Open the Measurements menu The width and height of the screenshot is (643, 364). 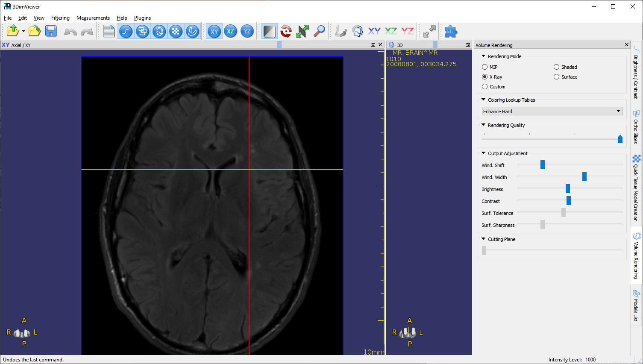tap(93, 18)
